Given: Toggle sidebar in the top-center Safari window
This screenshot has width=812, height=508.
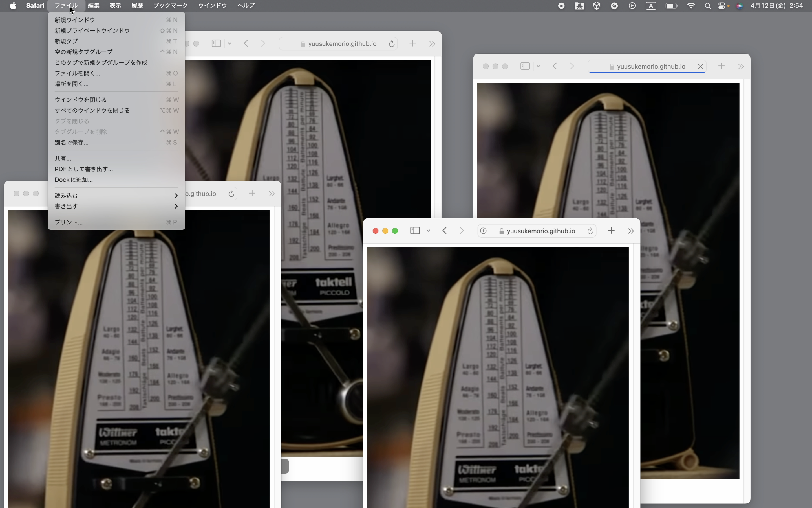Looking at the screenshot, I should (x=216, y=44).
